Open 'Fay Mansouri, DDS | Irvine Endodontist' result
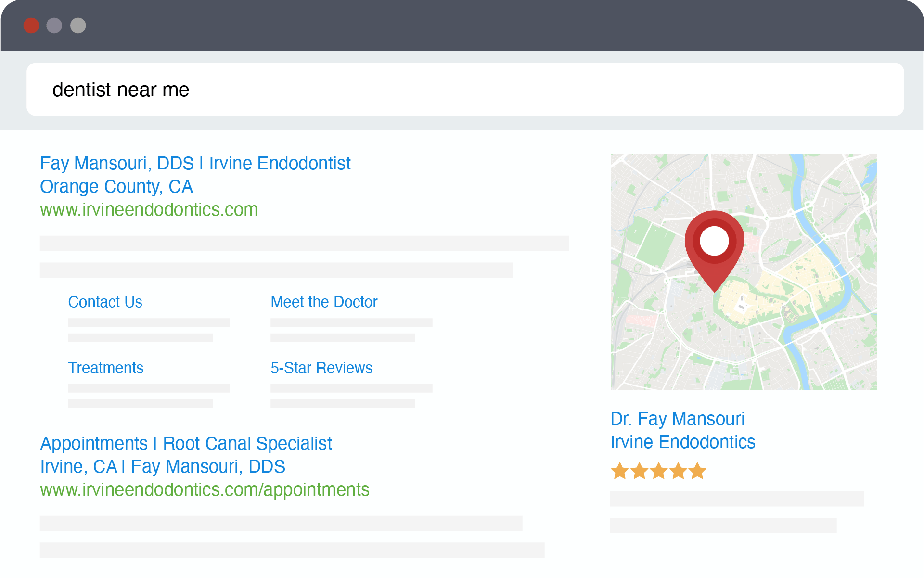Viewport: 924px width, 578px height. 195,164
